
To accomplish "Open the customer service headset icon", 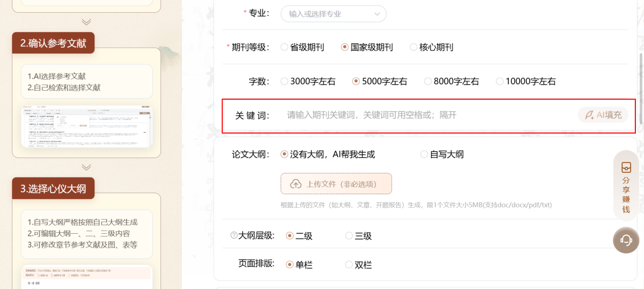I will (626, 240).
